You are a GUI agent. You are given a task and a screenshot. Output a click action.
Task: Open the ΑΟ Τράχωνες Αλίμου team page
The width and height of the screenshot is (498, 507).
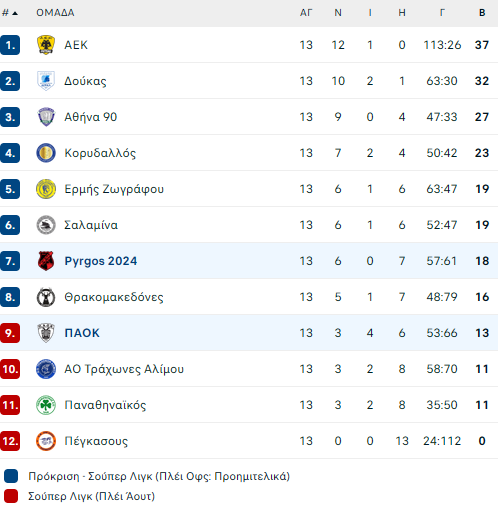tap(124, 369)
